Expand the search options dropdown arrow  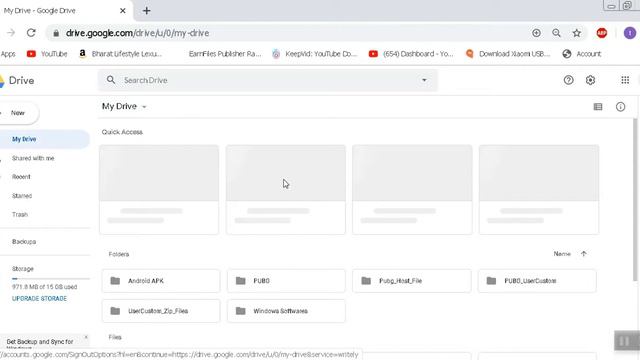[x=424, y=80]
